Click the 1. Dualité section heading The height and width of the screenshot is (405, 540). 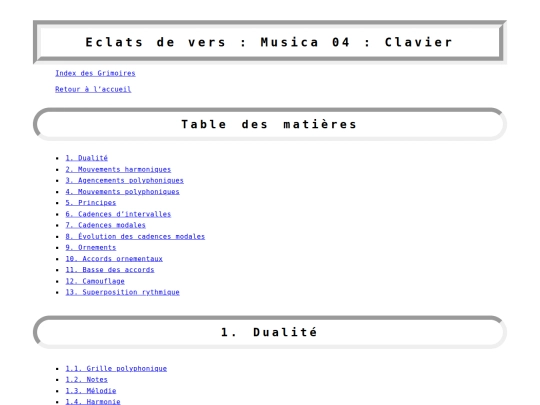click(269, 332)
